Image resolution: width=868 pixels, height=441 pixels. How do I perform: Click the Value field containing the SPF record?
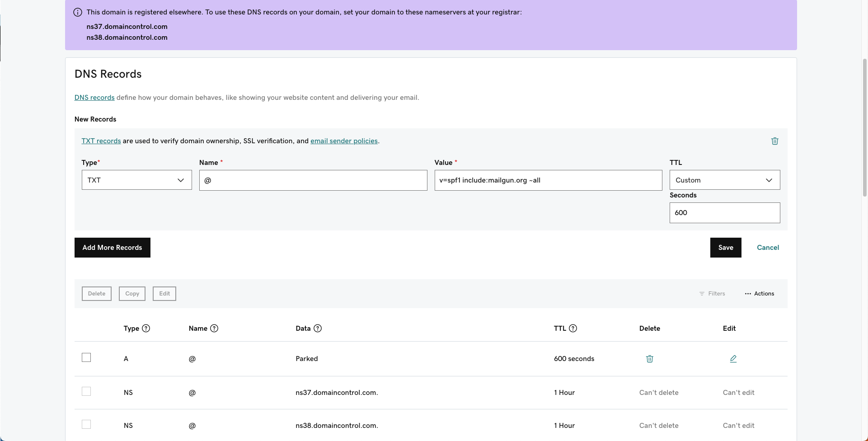548,180
